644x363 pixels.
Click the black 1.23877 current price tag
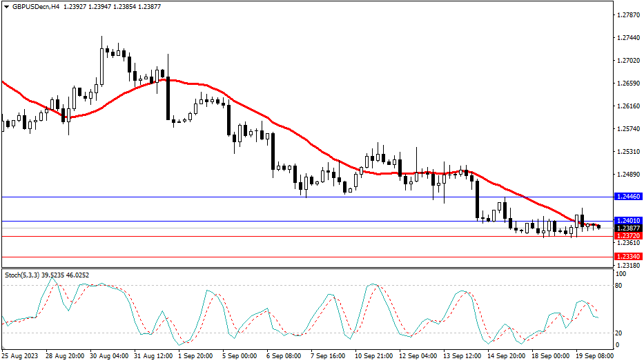tap(628, 228)
